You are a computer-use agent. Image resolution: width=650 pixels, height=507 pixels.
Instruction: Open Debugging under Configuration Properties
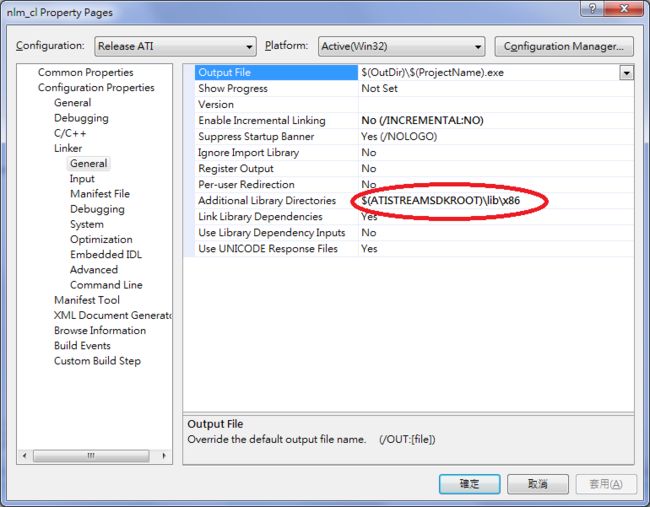pyautogui.click(x=81, y=118)
